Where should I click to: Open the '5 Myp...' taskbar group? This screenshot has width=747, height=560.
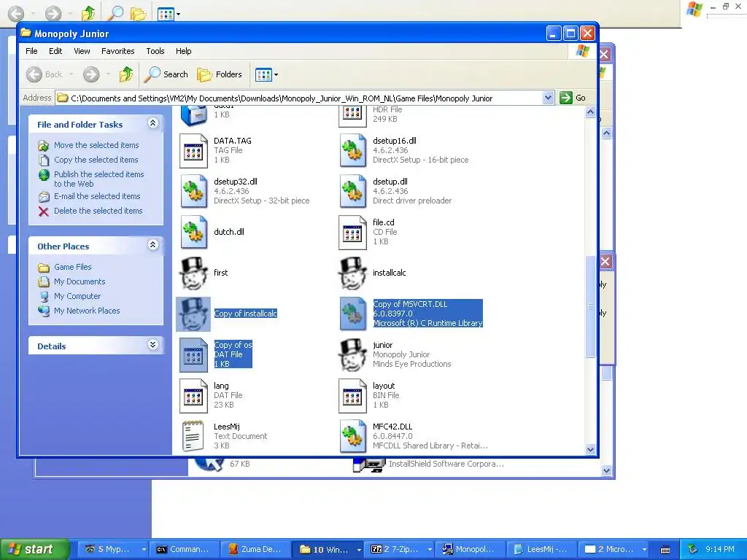(114, 549)
